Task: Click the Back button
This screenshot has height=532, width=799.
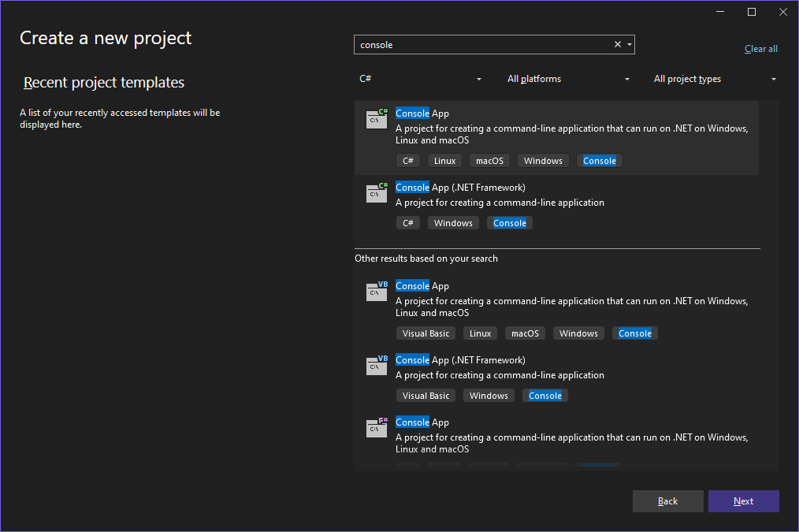Action: pos(667,501)
